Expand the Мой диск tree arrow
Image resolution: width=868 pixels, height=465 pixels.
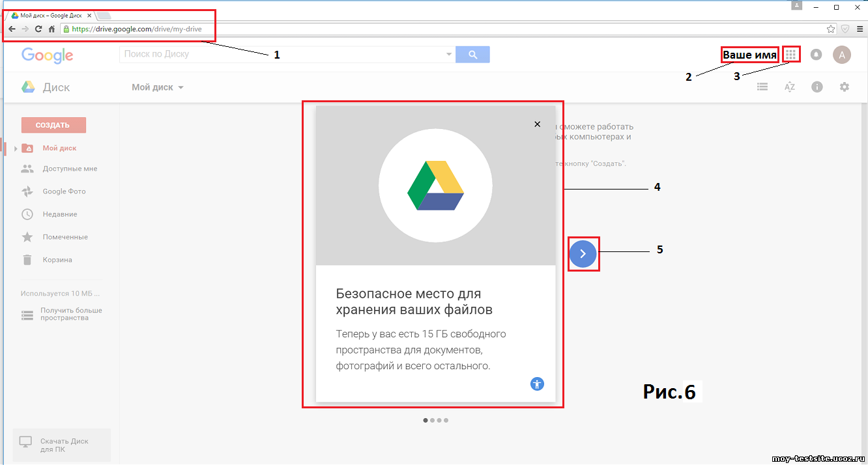pyautogui.click(x=16, y=148)
